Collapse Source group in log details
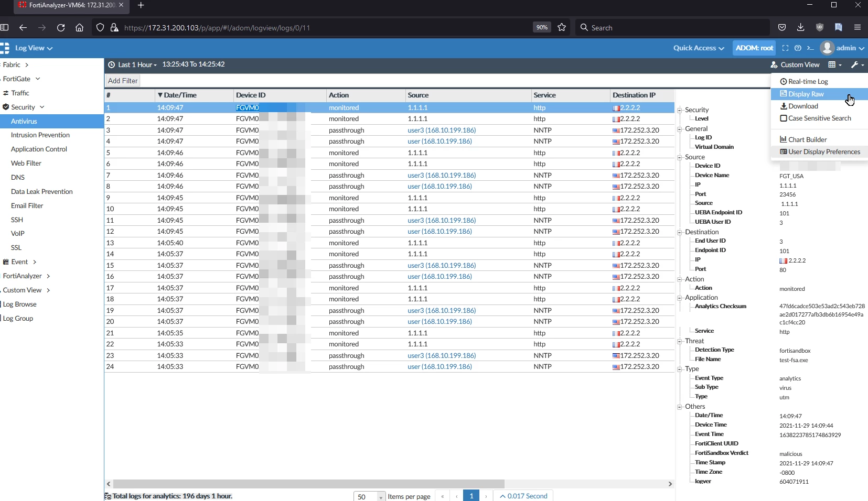 pyautogui.click(x=680, y=157)
